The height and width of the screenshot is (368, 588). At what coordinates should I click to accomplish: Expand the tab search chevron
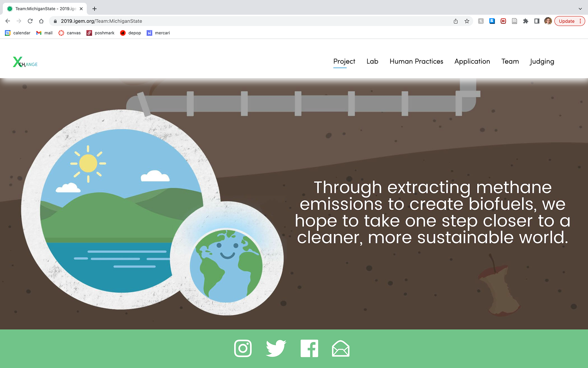[x=580, y=9]
